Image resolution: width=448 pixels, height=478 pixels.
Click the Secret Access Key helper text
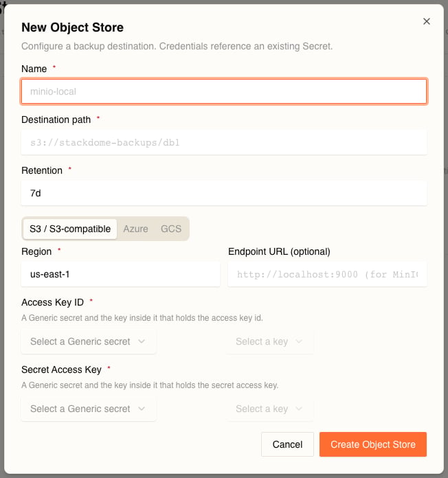pyautogui.click(x=150, y=385)
